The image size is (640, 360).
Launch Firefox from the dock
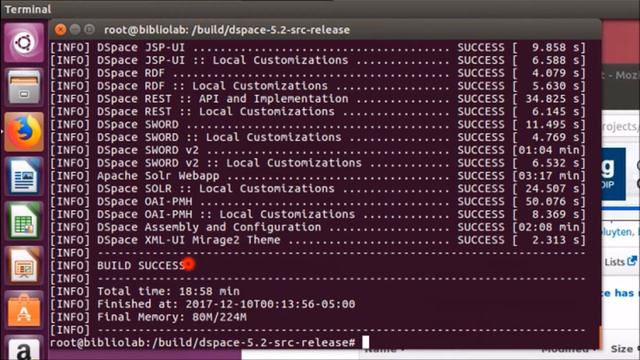pos(24,132)
